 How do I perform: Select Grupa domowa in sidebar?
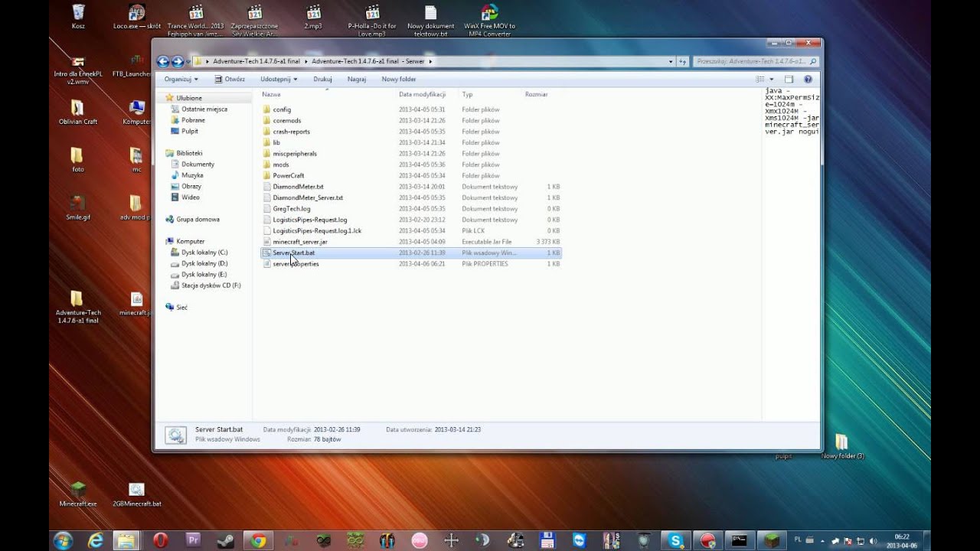(x=198, y=219)
